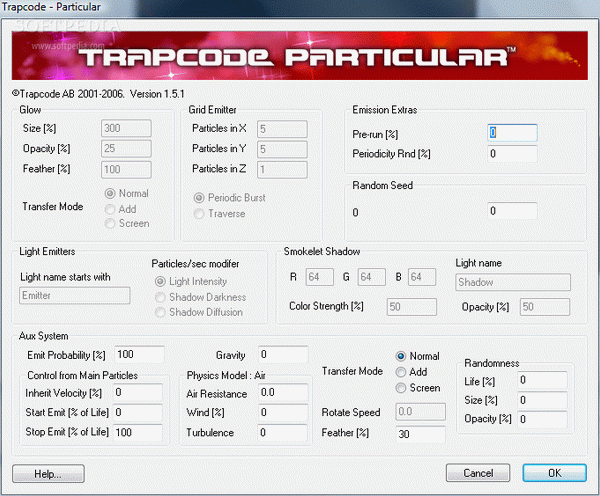This screenshot has height=496, width=600.
Task: Click the Light name starts with Emitter field
Action: pyautogui.click(x=75, y=296)
